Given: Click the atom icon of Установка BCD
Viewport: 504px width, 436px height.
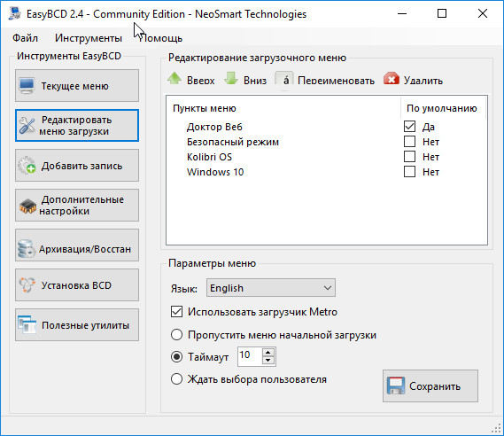Looking at the screenshot, I should 27,284.
